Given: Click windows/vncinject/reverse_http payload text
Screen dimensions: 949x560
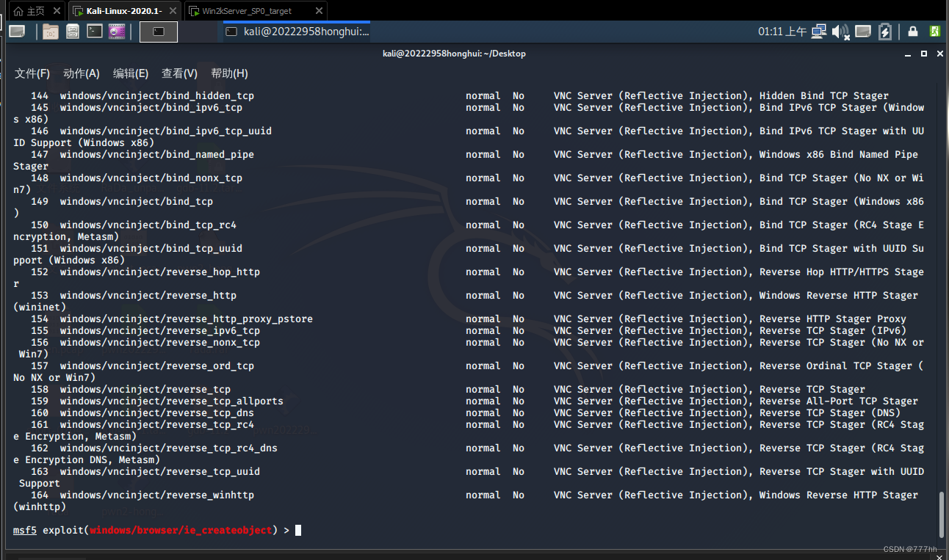Looking at the screenshot, I should [148, 296].
